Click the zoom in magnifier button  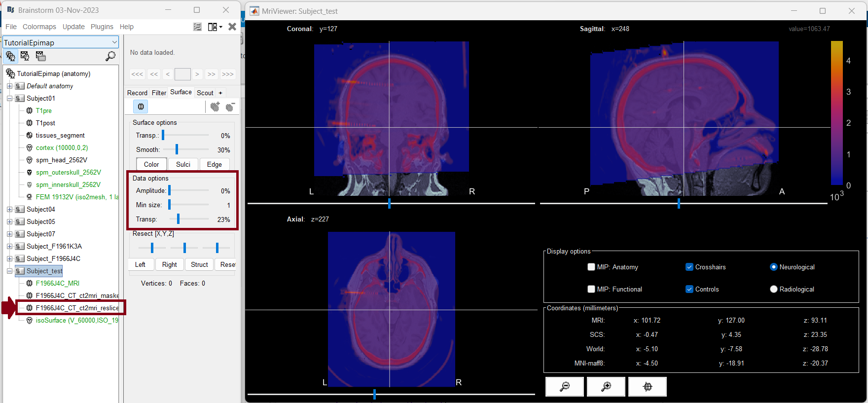pyautogui.click(x=606, y=387)
